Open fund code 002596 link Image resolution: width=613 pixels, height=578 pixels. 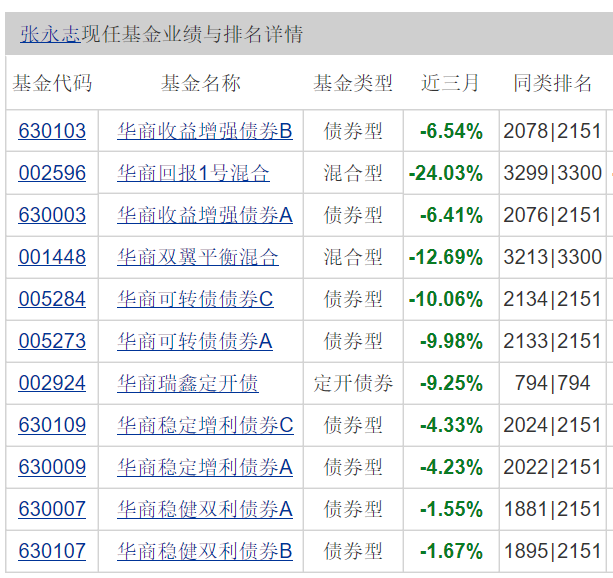tap(52, 173)
